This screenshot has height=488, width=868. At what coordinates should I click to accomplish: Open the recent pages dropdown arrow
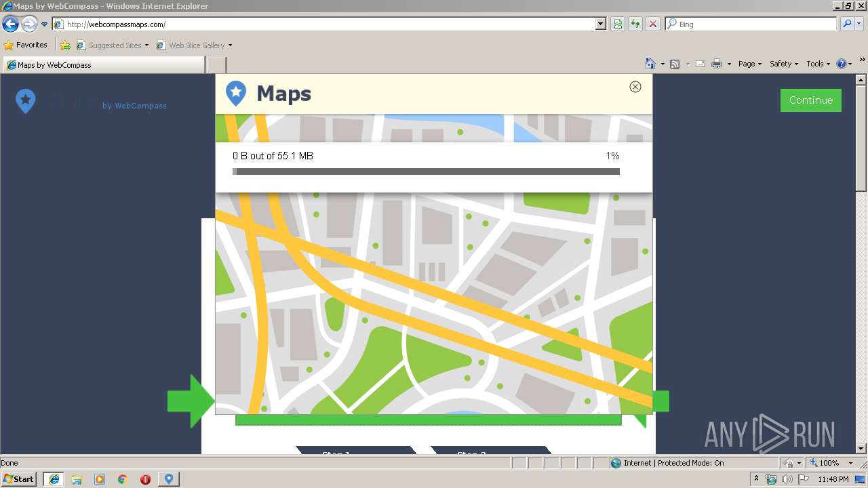(x=44, y=24)
